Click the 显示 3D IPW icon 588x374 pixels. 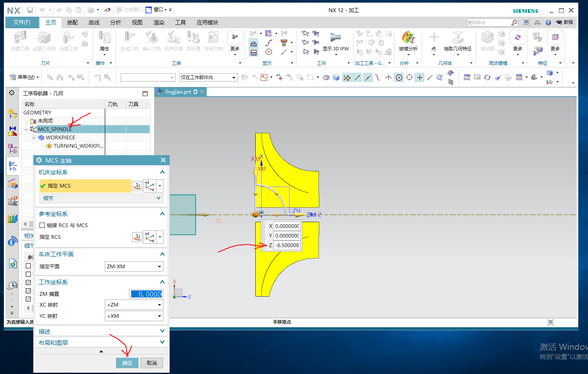[335, 38]
